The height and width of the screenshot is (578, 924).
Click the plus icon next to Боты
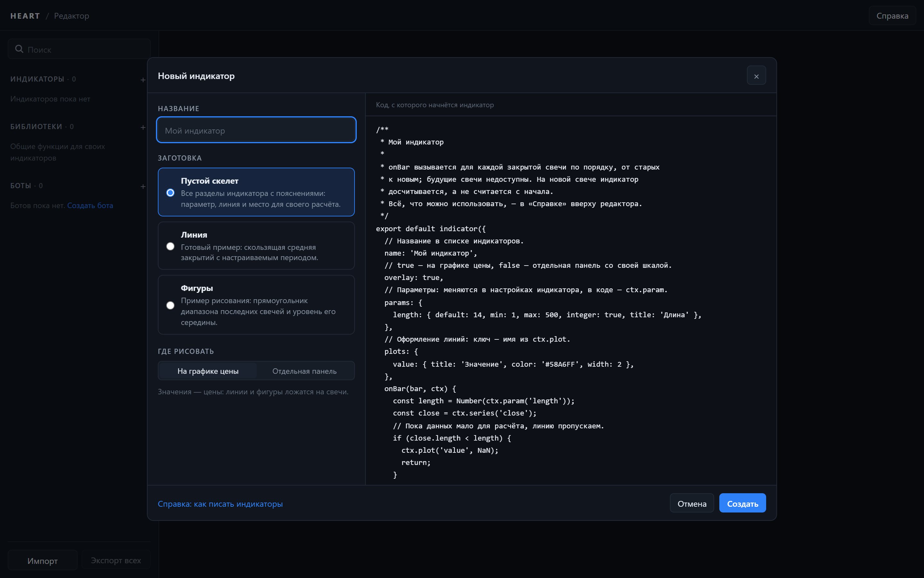pyautogui.click(x=143, y=187)
